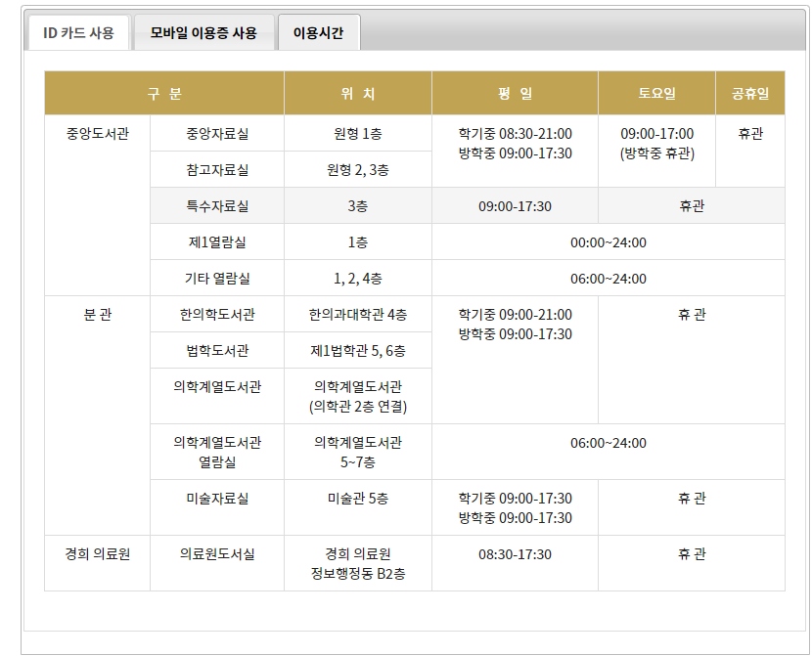Image resolution: width=812 pixels, height=656 pixels.
Task: Select the highlighted 특수자료실 row label
Action: tap(217, 206)
